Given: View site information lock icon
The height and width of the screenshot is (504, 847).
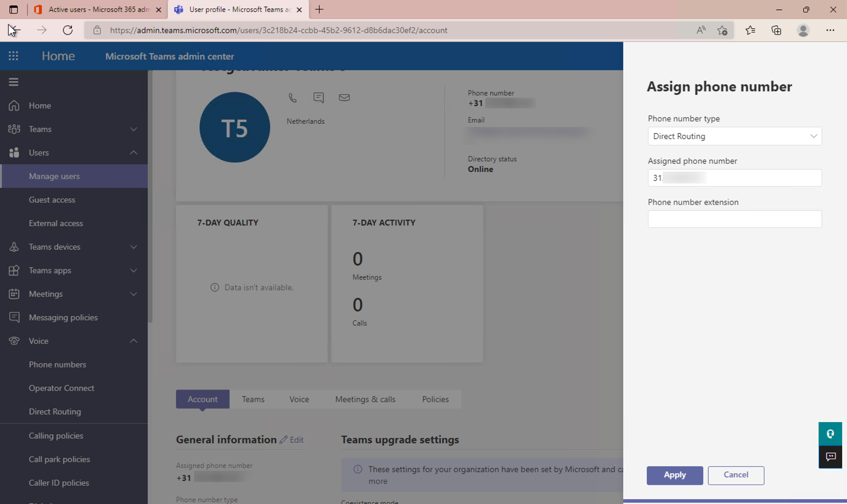Looking at the screenshot, I should tap(97, 30).
